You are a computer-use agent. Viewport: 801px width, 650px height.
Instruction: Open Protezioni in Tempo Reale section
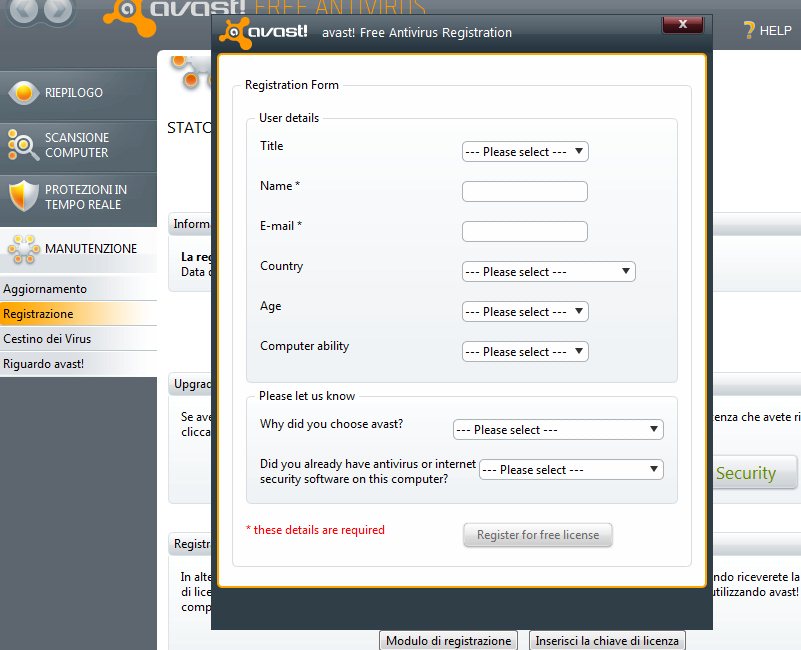pos(78,199)
